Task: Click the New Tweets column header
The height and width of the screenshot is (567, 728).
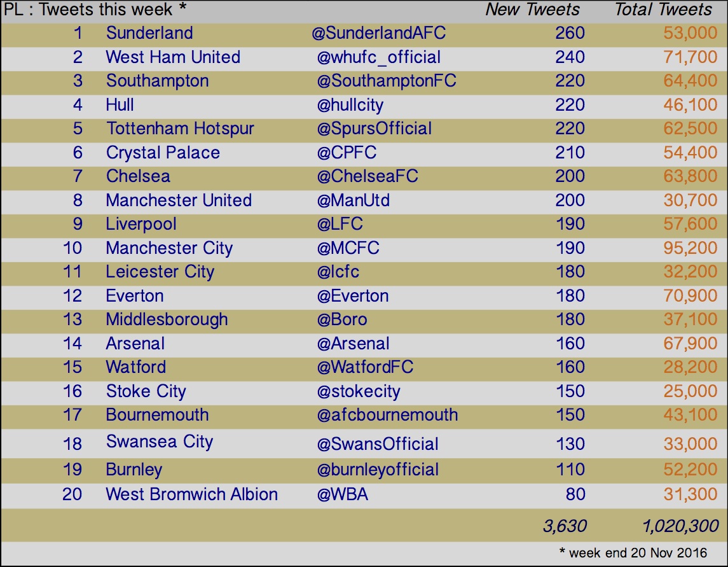Action: coord(533,10)
